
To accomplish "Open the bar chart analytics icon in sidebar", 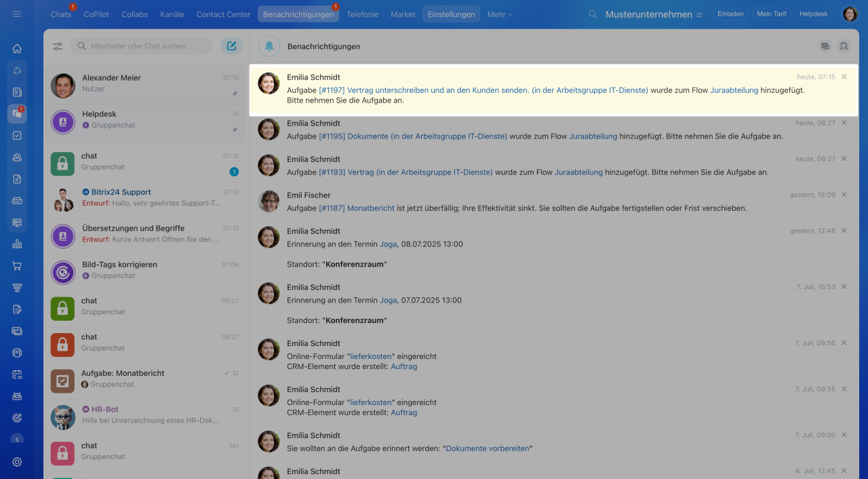I will (x=17, y=244).
